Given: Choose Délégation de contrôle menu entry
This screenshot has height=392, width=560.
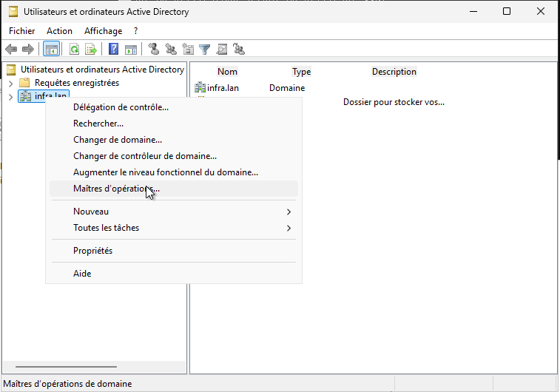Looking at the screenshot, I should [x=121, y=107].
